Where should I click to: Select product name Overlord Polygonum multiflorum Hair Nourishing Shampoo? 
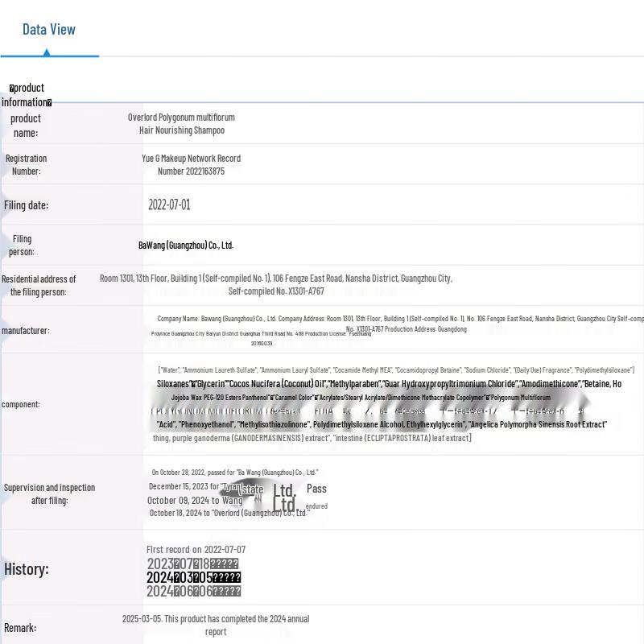[x=181, y=124]
